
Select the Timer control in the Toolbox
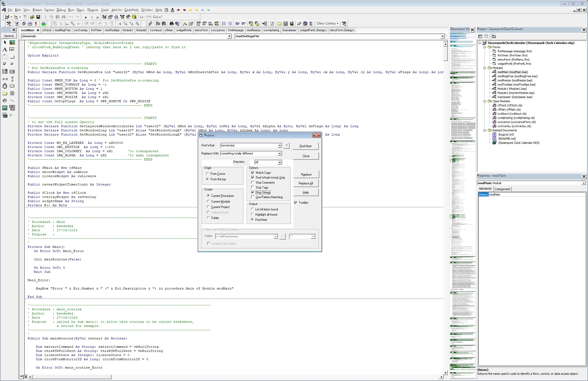(5, 86)
